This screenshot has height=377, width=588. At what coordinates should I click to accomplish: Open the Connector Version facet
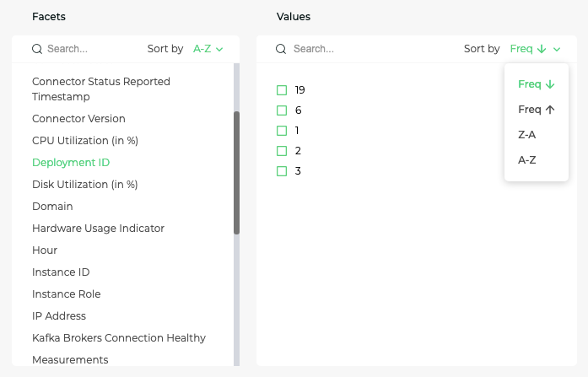pos(78,119)
